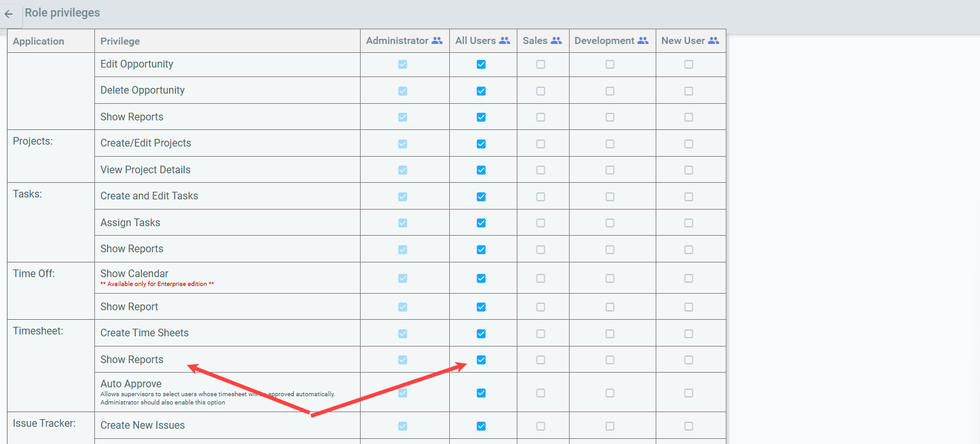Click the back arrow beside Role privileges

pyautogui.click(x=9, y=14)
